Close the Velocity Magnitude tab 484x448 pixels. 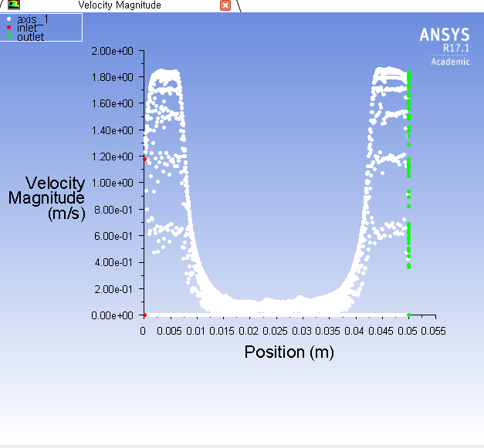pos(225,5)
